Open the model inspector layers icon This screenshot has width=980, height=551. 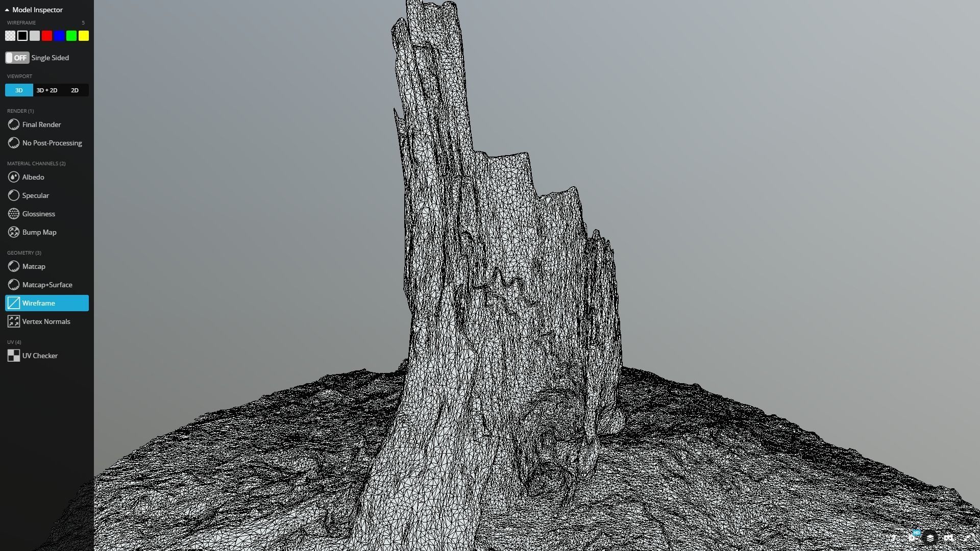tap(930, 538)
